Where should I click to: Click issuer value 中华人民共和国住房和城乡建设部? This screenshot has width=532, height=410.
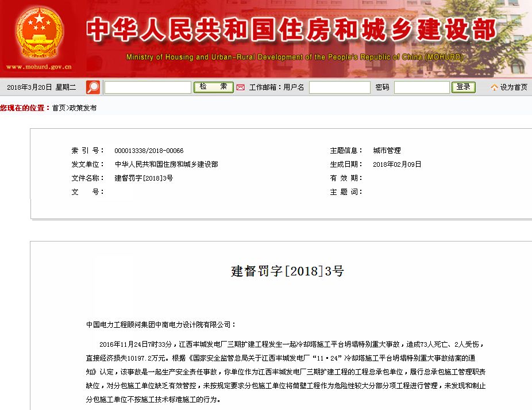pos(166,164)
